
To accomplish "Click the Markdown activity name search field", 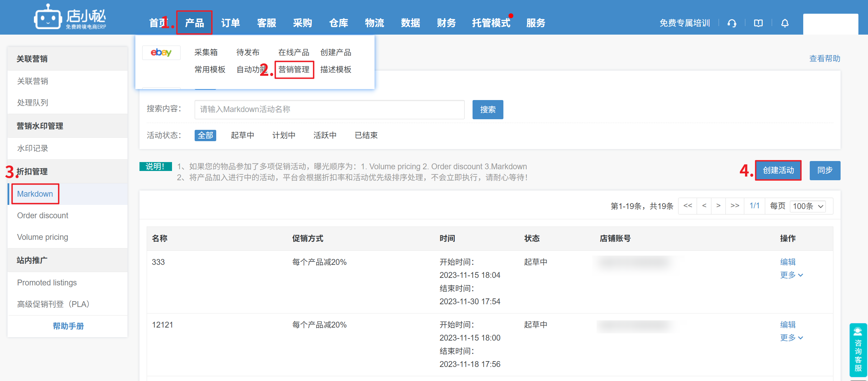I will click(x=329, y=110).
